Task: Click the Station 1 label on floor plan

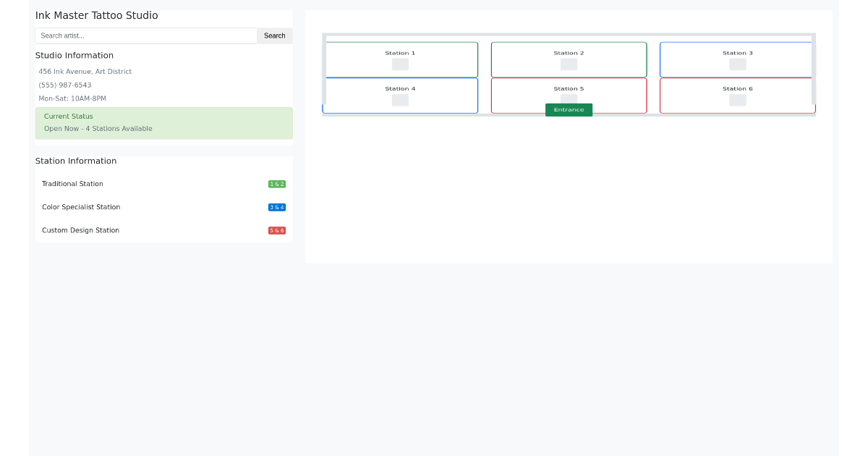Action: point(400,53)
